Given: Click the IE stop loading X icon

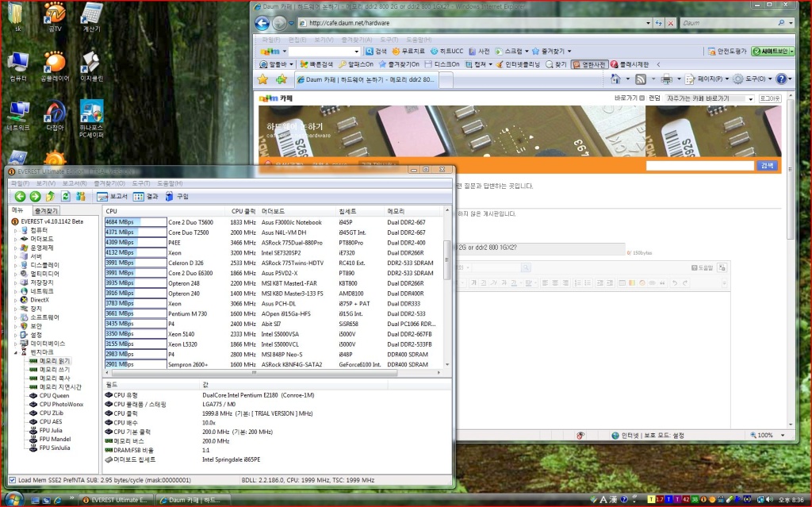Looking at the screenshot, I should tap(671, 23).
